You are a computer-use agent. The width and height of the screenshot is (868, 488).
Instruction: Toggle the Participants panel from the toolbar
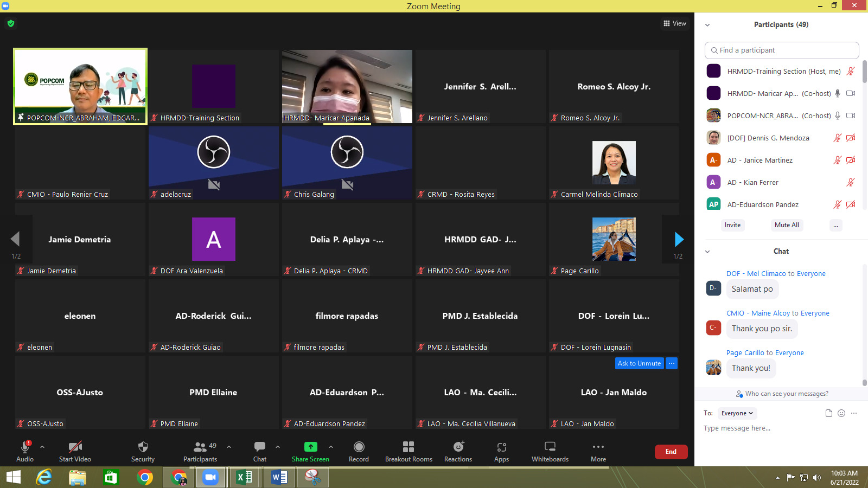point(200,451)
